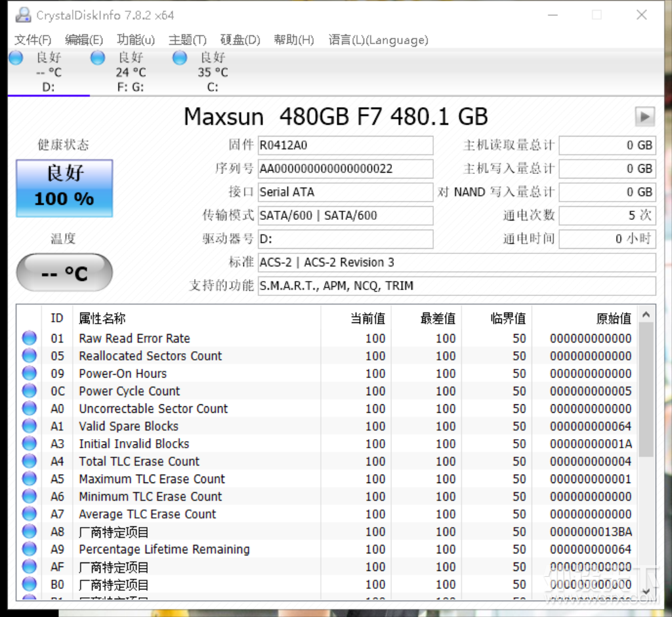This screenshot has height=617, width=672.
Task: Click status orb of Power Cycle Count row
Action: [29, 391]
